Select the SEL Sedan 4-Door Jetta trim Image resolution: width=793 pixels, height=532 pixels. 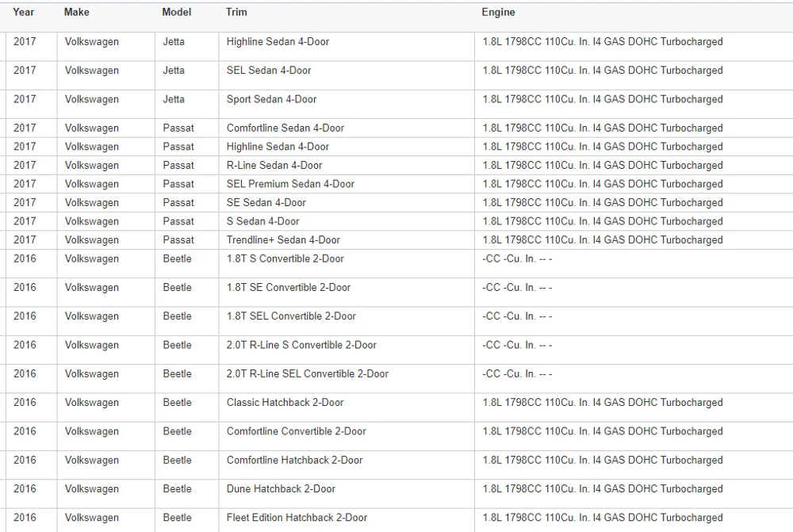[x=269, y=71]
